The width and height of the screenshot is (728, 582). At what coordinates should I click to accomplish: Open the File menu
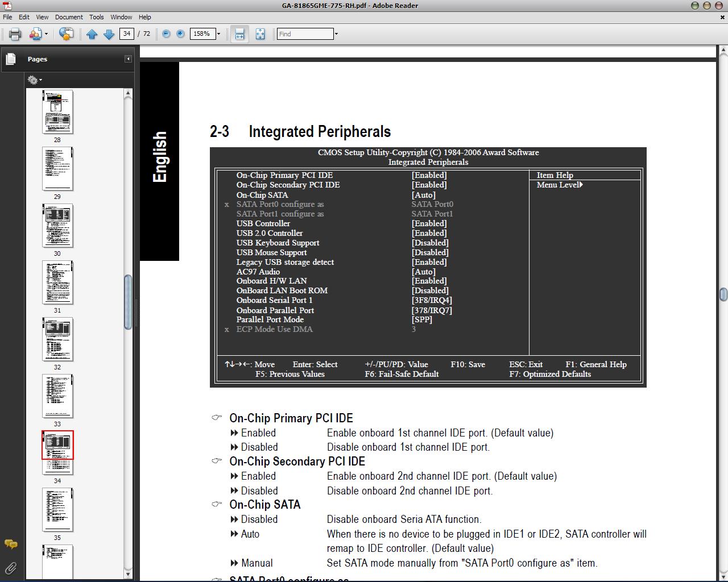click(7, 17)
